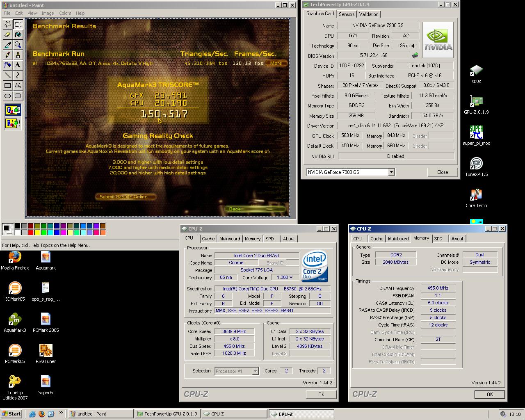Click the Driver Version field in GPU-Z
Screen dimensions: 525x420
coord(396,126)
